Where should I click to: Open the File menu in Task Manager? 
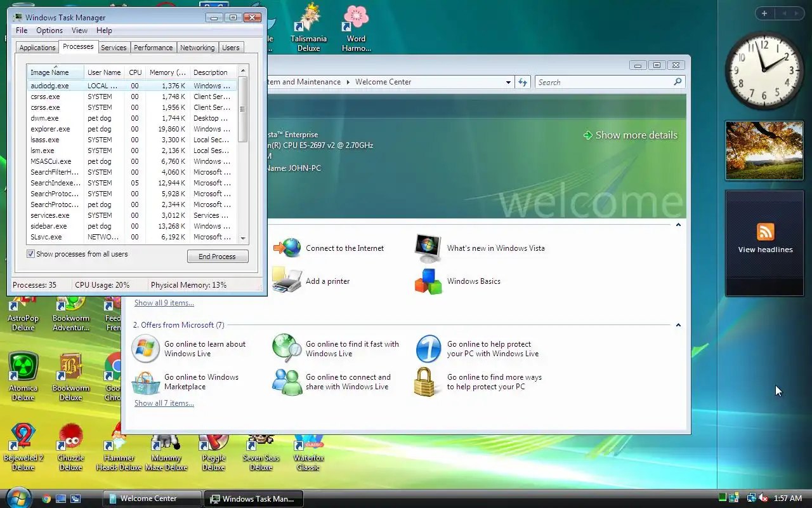pyautogui.click(x=22, y=30)
